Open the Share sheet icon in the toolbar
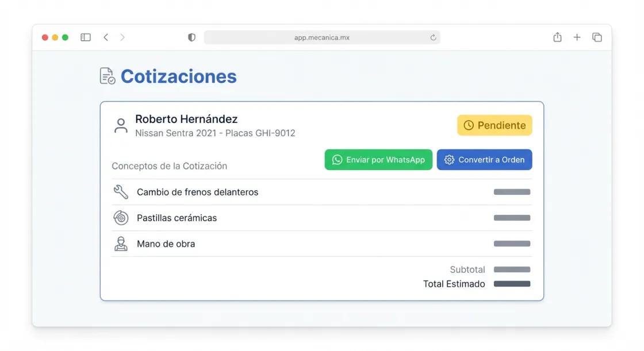 point(557,37)
